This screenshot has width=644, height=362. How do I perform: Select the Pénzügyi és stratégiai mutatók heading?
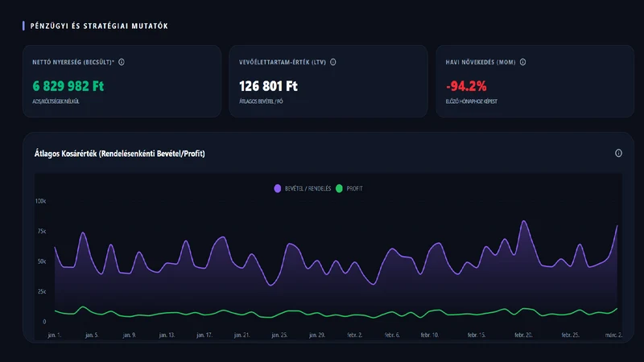coord(99,26)
